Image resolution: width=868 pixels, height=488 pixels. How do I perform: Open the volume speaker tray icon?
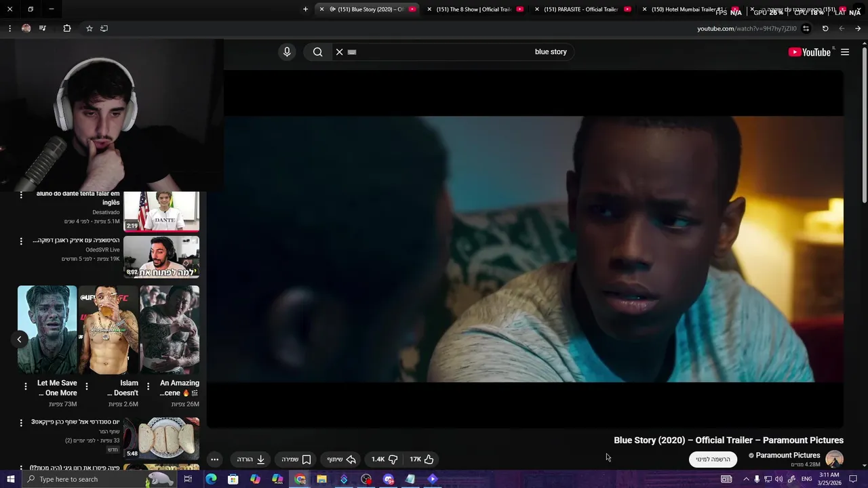click(778, 479)
